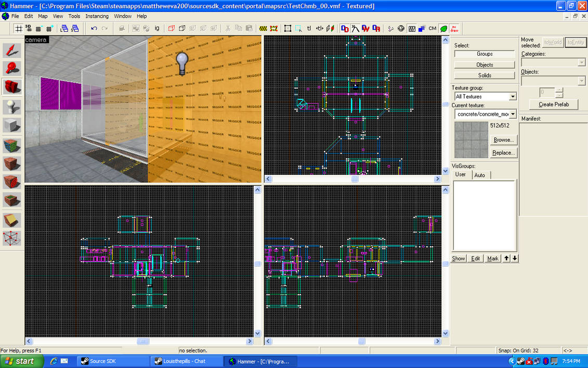Click the DR toolbar icon

[376, 29]
